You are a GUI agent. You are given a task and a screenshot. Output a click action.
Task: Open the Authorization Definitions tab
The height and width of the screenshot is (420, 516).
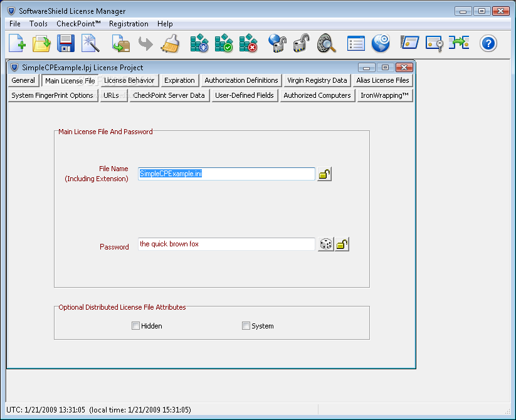(241, 80)
